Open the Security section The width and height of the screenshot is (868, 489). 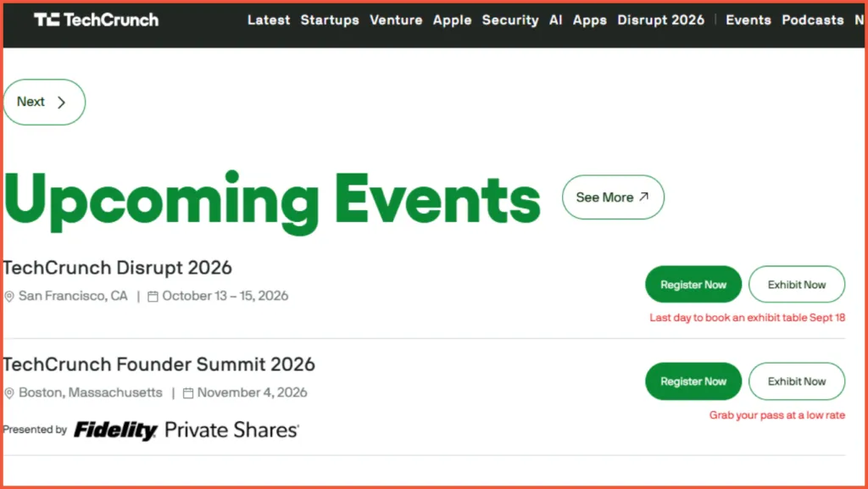(x=509, y=19)
